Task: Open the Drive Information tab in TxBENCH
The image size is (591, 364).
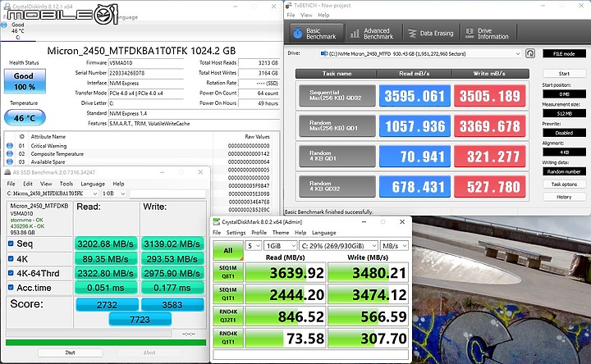Action: [488, 34]
